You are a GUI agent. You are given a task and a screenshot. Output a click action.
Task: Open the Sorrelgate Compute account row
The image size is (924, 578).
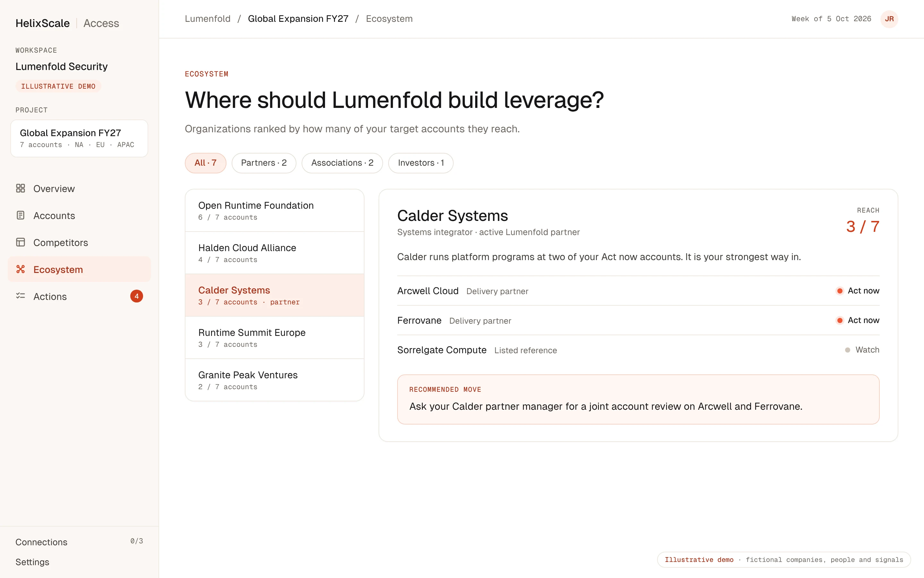[x=638, y=350]
